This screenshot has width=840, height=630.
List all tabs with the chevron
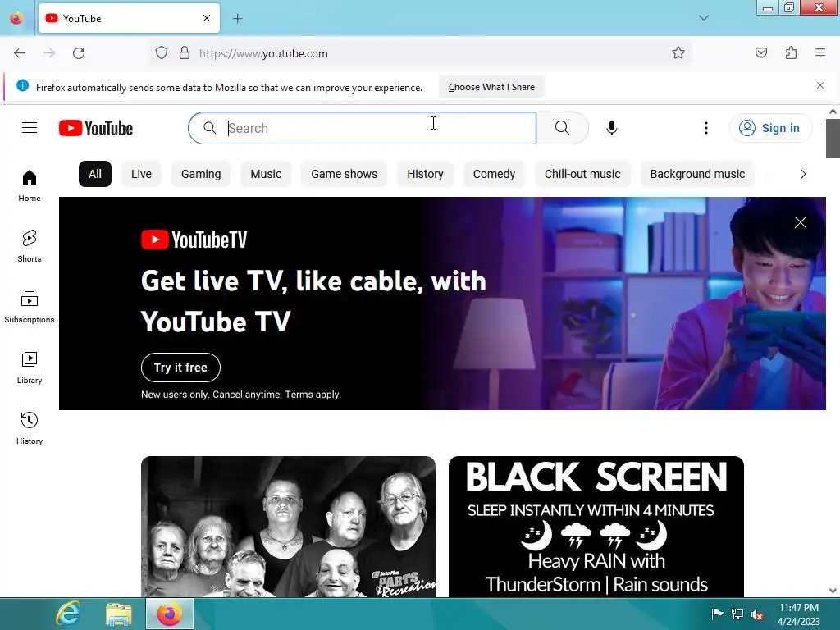tap(703, 18)
